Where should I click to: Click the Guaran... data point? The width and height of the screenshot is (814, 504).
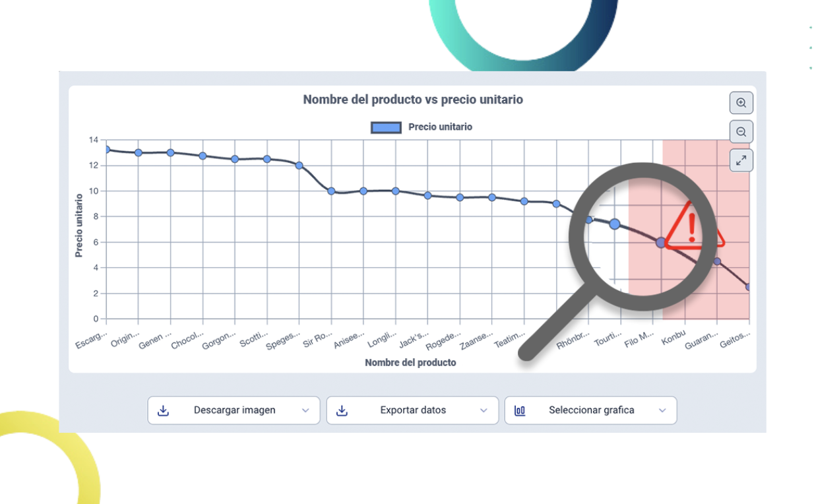tap(717, 261)
